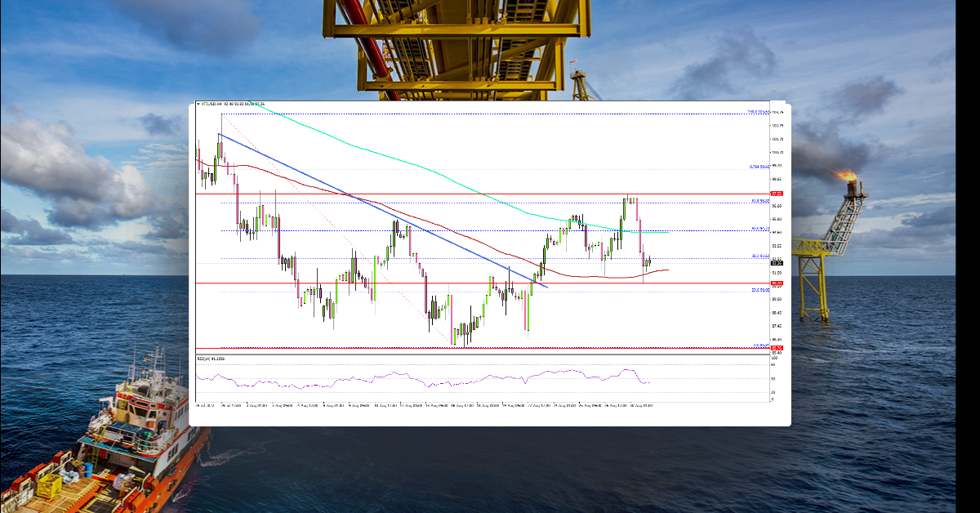Click the middle red price tag on axis
This screenshot has height=513, width=980.
click(x=777, y=283)
